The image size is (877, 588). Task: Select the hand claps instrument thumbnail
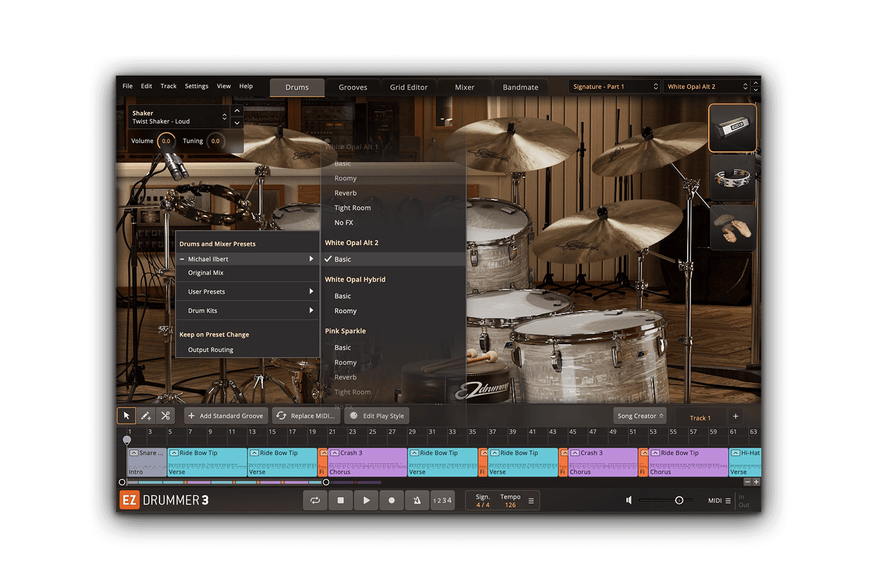click(732, 227)
